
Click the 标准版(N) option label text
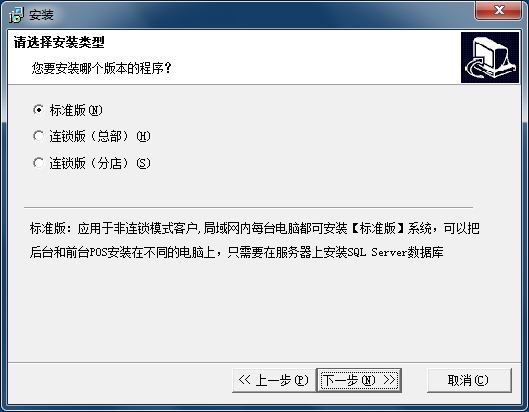click(76, 110)
